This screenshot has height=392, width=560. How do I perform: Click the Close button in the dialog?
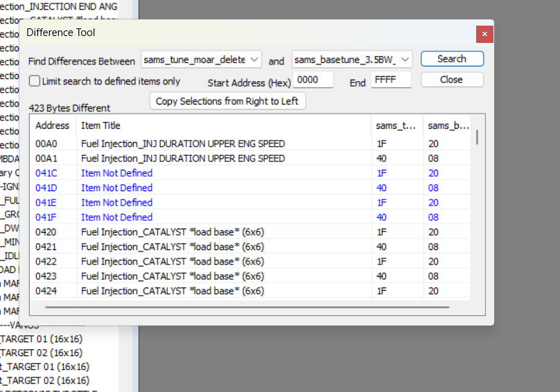(451, 80)
